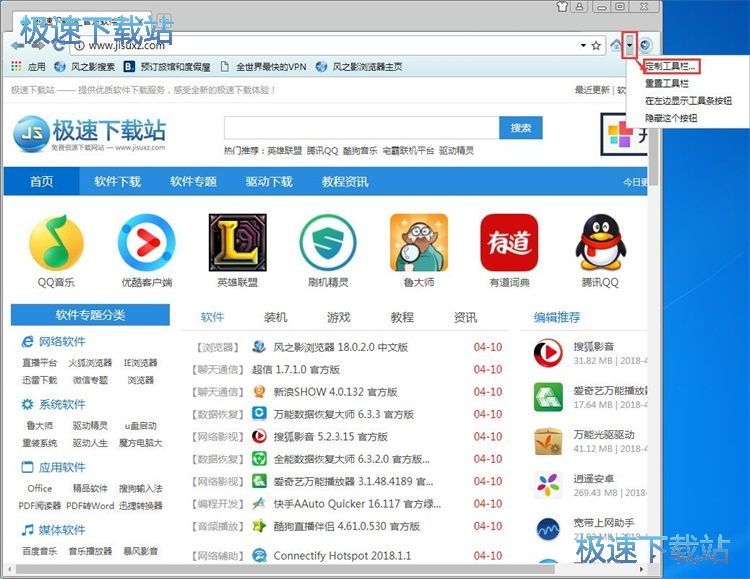
Task: Click the site search input field
Action: tap(361, 128)
